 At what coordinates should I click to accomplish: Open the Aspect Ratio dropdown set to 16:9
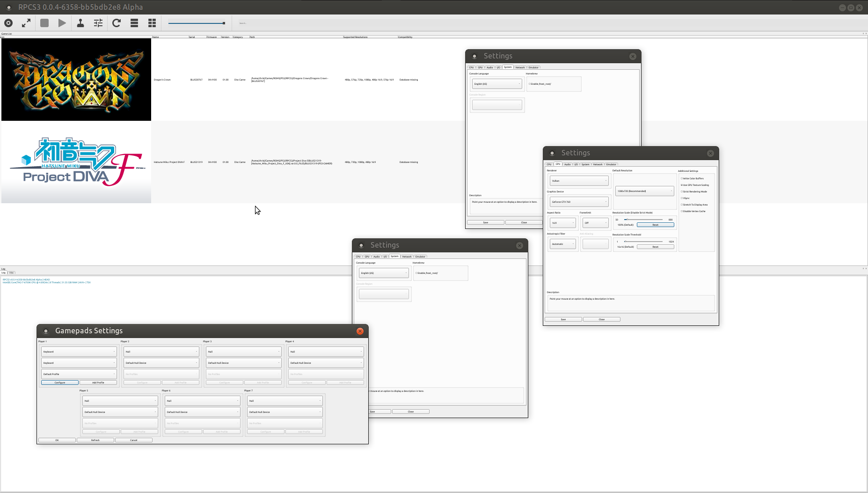562,223
